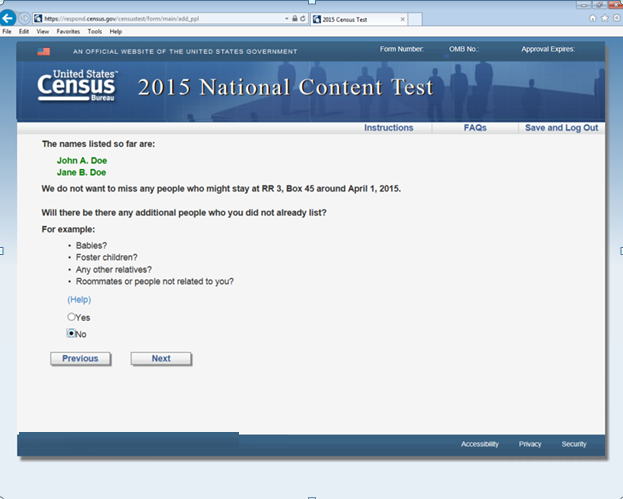Click the United States Census Bureau logo
Image resolution: width=623 pixels, height=499 pixels.
(x=77, y=86)
